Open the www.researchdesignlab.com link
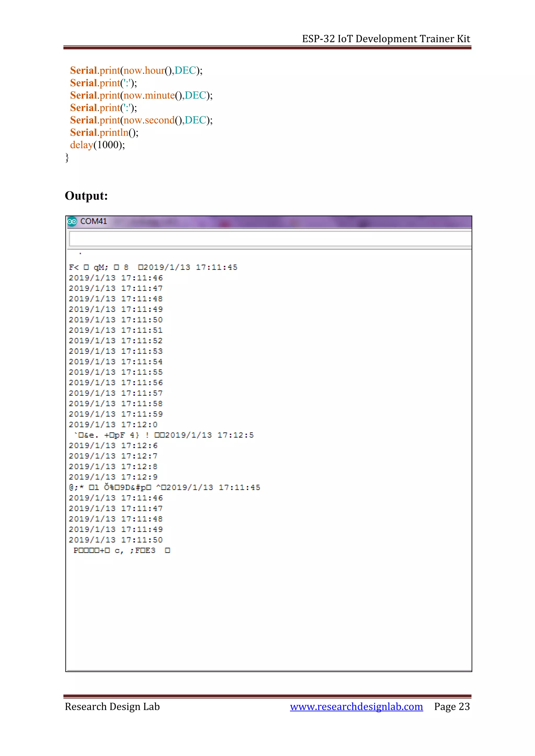The image size is (535, 756). pyautogui.click(x=356, y=706)
